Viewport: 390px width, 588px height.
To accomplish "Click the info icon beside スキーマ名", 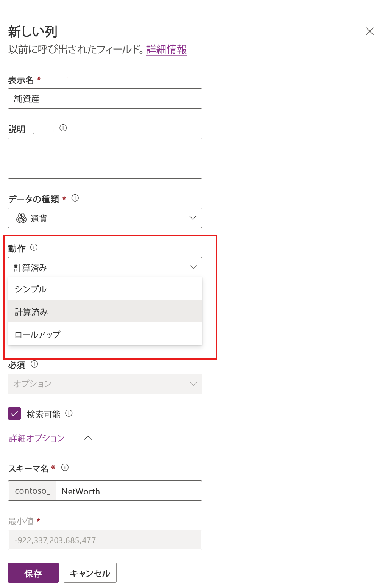I will 65,468.
